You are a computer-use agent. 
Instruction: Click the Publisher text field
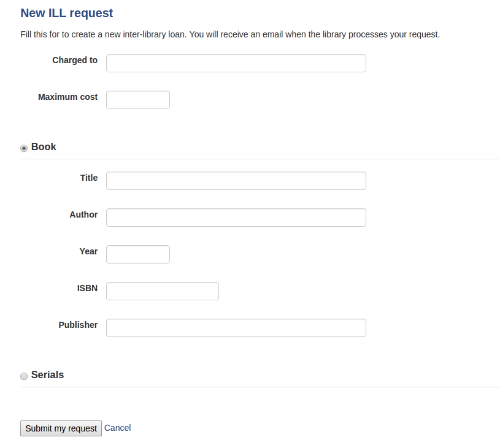[236, 328]
